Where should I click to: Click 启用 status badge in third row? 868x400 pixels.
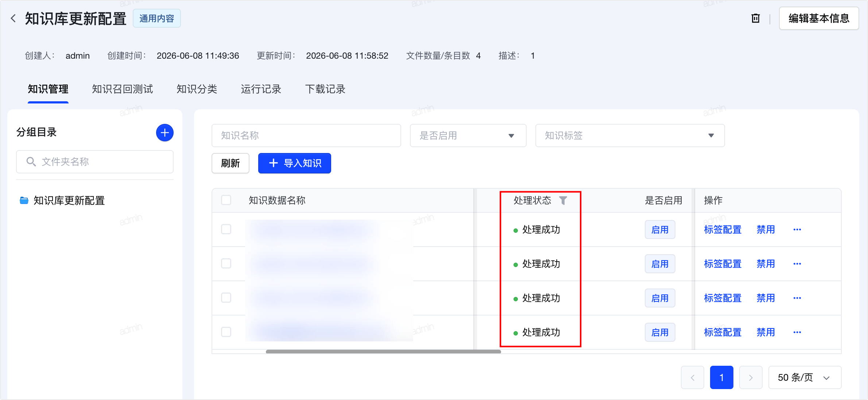tap(660, 298)
